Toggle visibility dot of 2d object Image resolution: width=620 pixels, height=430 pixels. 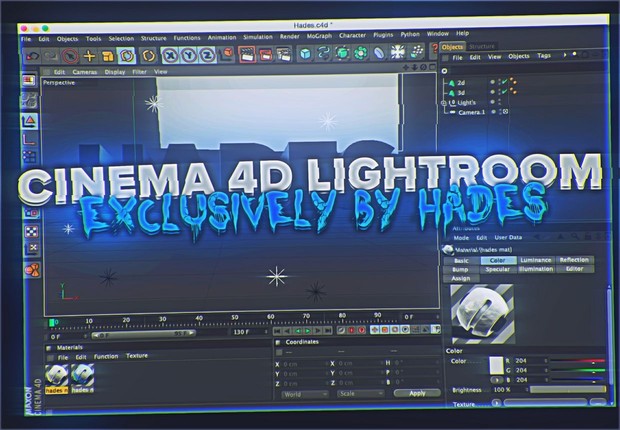pos(493,82)
